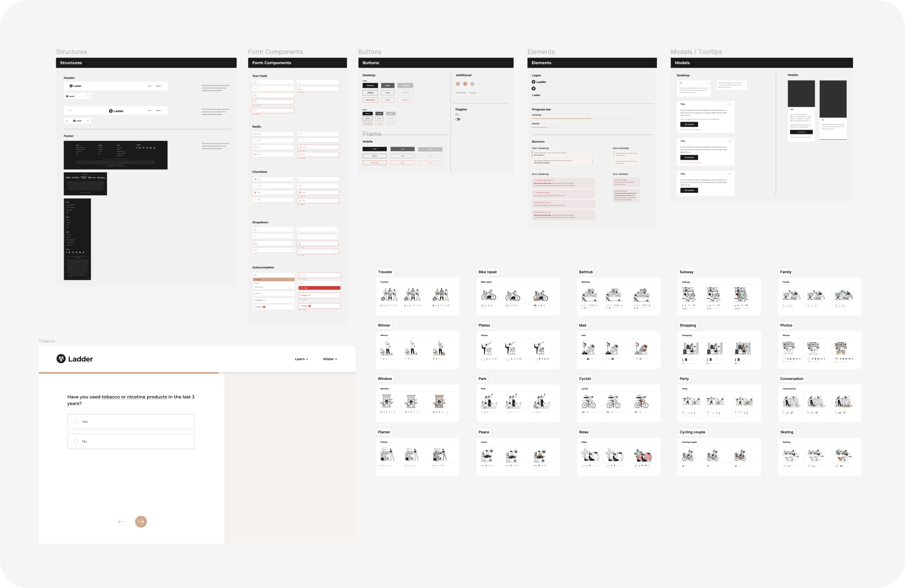Click the dismiss X on the desktop alert banner
This screenshot has width=905, height=588.
point(593,154)
